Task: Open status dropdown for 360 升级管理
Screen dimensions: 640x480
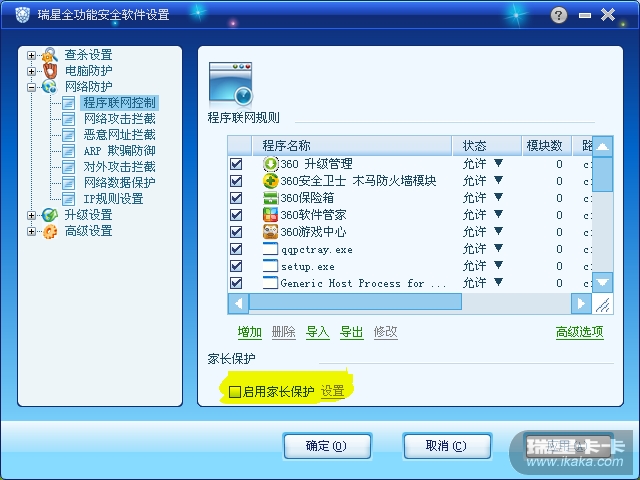Action: click(498, 163)
